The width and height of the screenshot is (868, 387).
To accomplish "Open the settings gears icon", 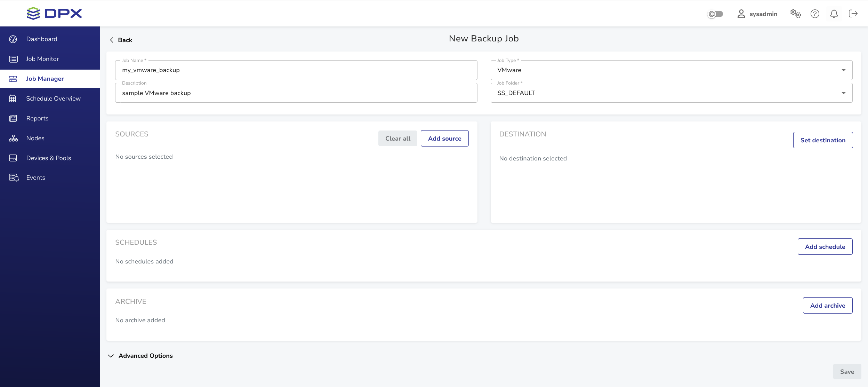I will point(796,14).
